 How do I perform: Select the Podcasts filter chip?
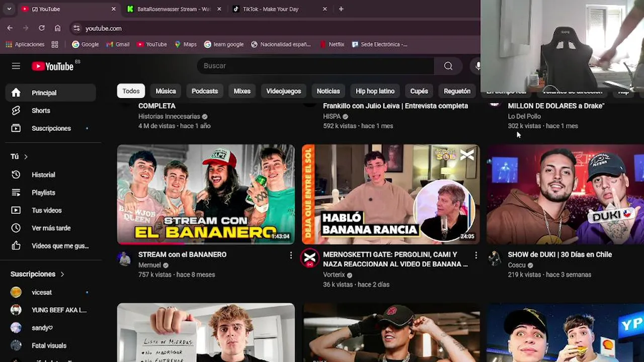205,91
